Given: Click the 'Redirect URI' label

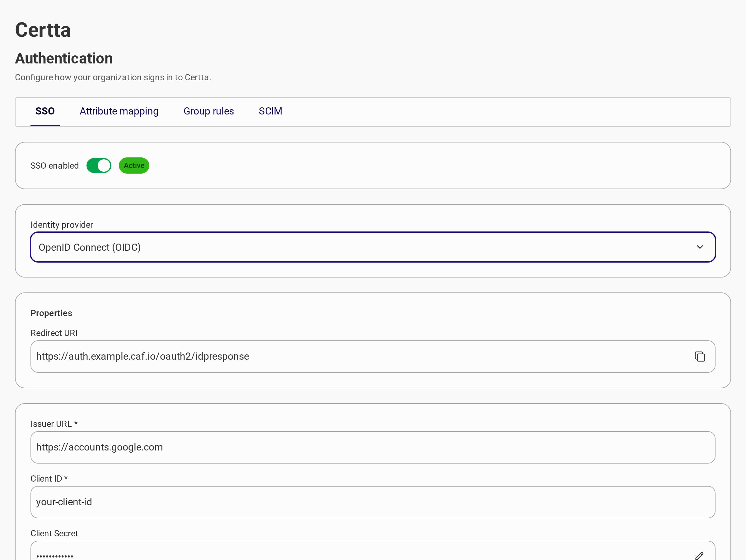Looking at the screenshot, I should pyautogui.click(x=54, y=333).
